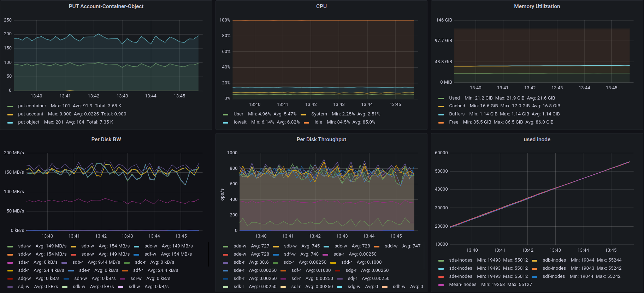Open the Per Disk Throughput panel menu

point(321,139)
